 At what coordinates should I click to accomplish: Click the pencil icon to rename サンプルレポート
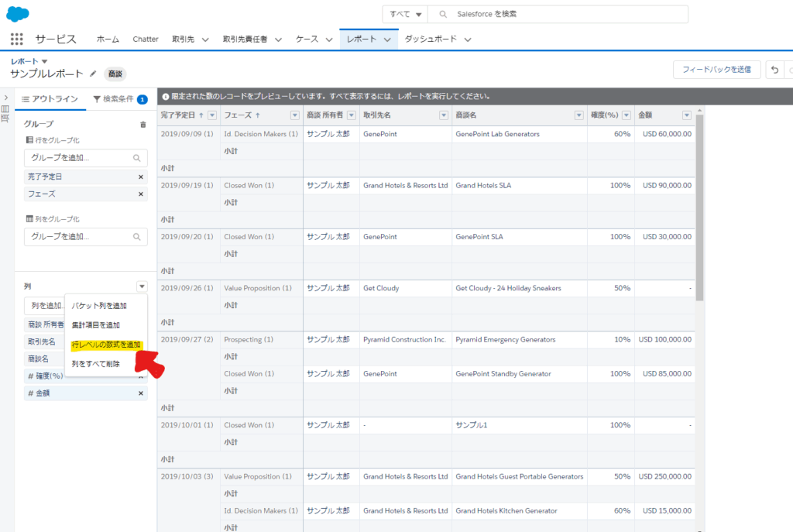(93, 74)
